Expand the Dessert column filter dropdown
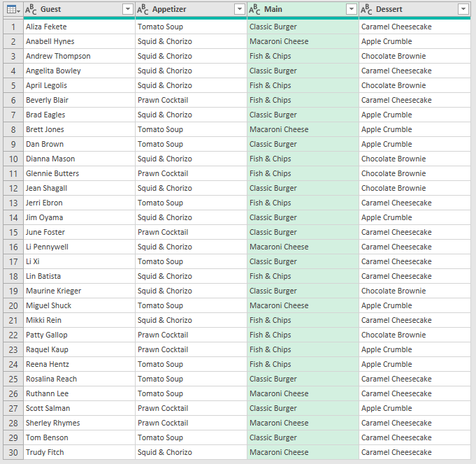 click(x=463, y=9)
